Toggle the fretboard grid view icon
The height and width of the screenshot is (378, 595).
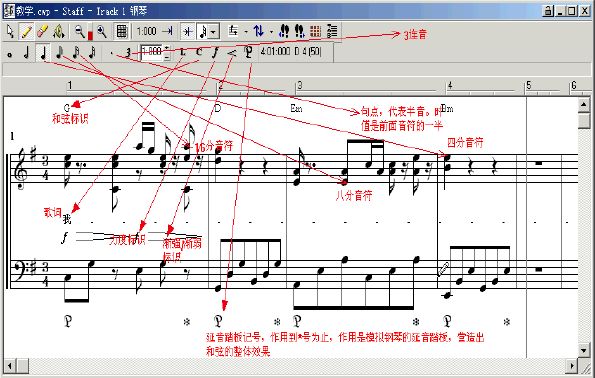tap(122, 31)
